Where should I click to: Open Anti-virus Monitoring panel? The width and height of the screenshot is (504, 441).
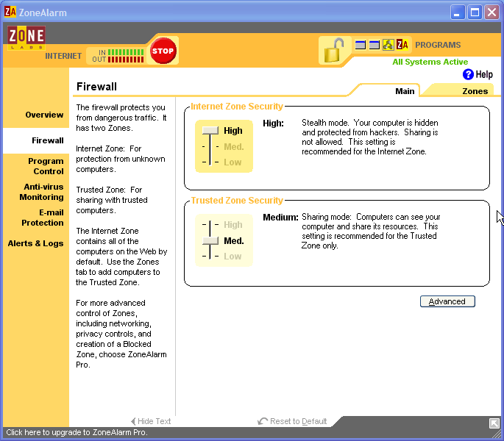point(41,192)
